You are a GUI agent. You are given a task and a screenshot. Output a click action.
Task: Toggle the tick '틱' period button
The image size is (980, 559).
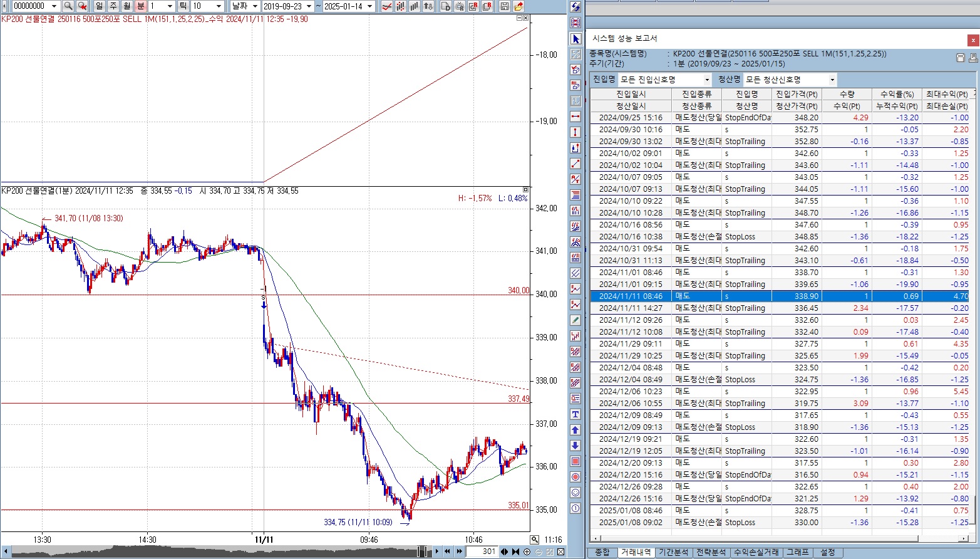(x=183, y=6)
